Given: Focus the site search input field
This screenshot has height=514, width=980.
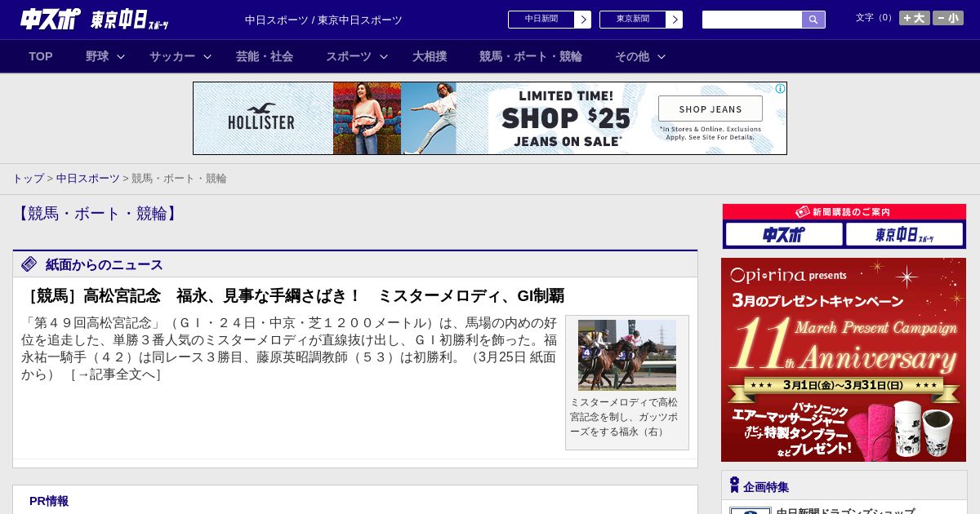Looking at the screenshot, I should point(752,20).
